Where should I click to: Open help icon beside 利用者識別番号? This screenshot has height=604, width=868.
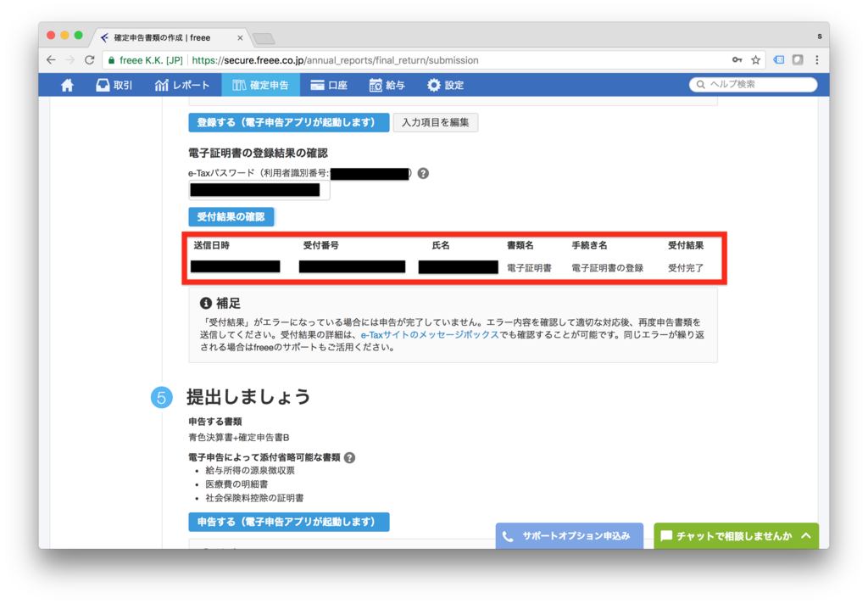tap(423, 173)
